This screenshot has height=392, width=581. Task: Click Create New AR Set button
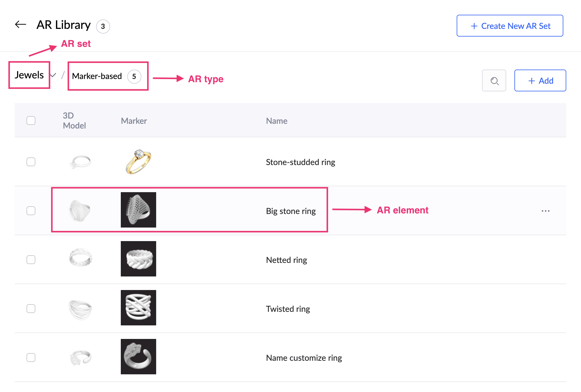(x=510, y=26)
